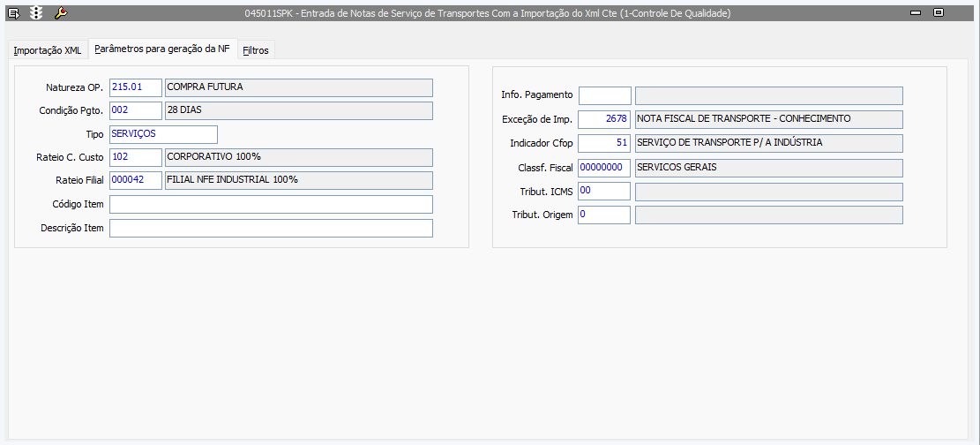The height and width of the screenshot is (445, 980).
Task: Click the Indicador Cfop code field
Action: coord(604,143)
